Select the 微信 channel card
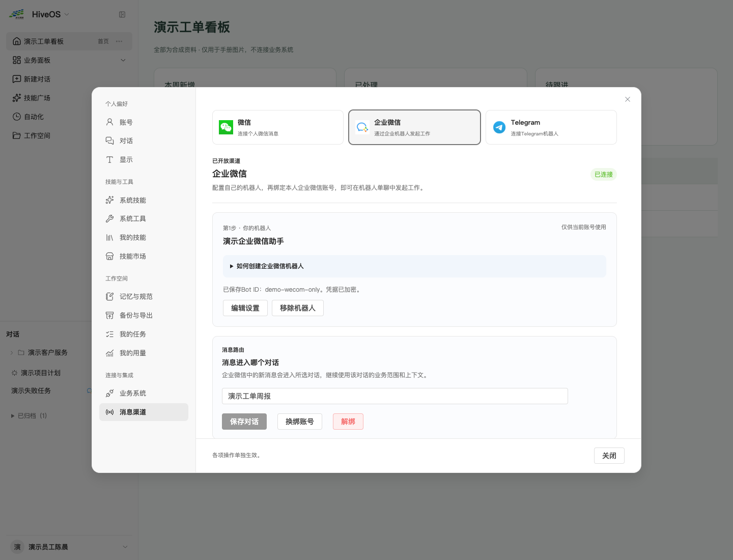Viewport: 733px width, 560px height. 278,127
